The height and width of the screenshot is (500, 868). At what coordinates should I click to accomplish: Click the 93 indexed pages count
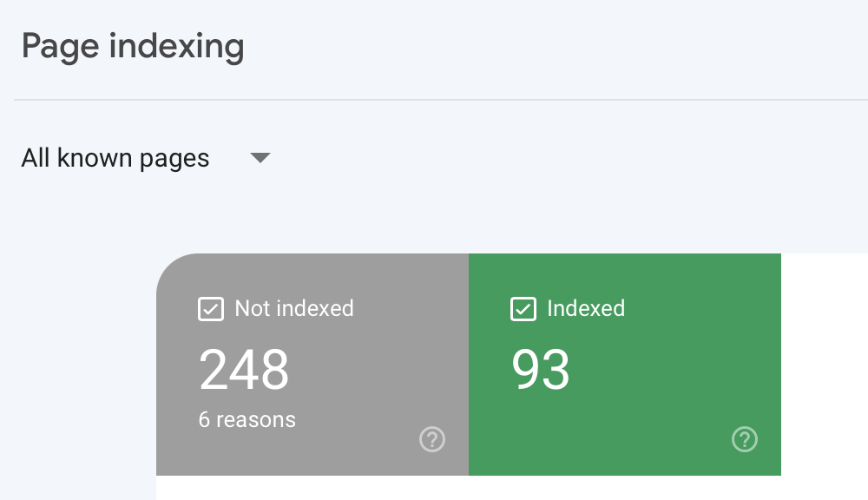pyautogui.click(x=540, y=369)
